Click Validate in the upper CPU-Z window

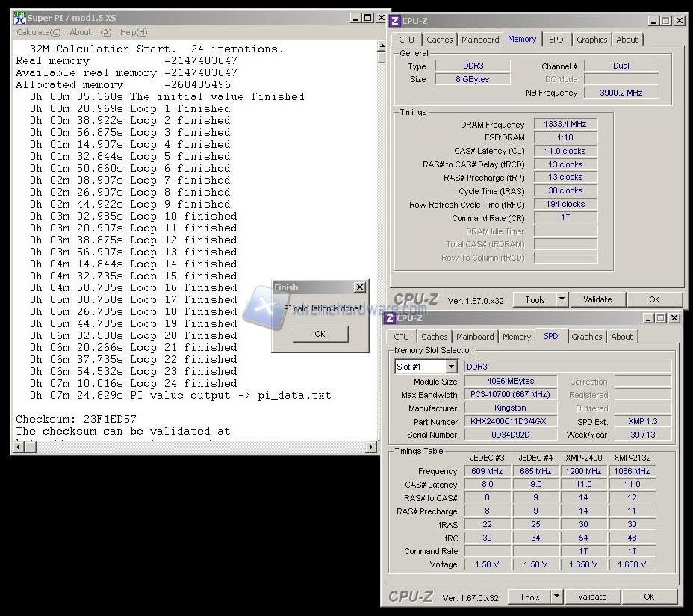click(597, 299)
